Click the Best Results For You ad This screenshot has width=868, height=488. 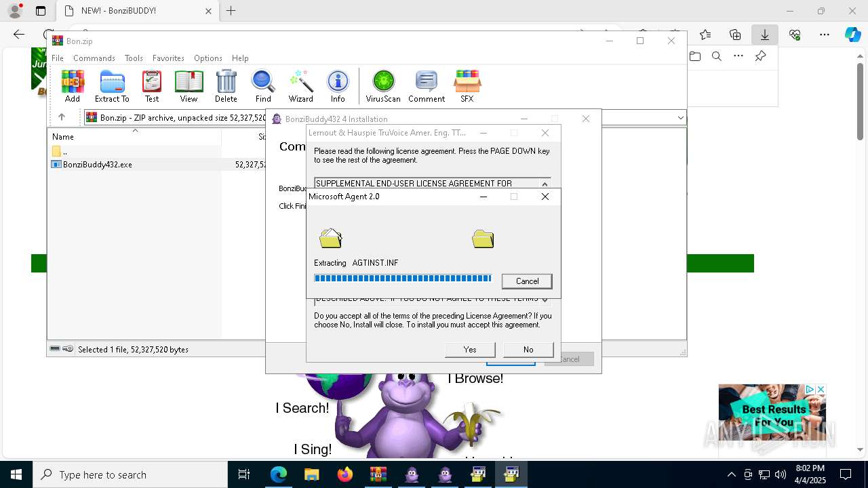click(x=772, y=413)
